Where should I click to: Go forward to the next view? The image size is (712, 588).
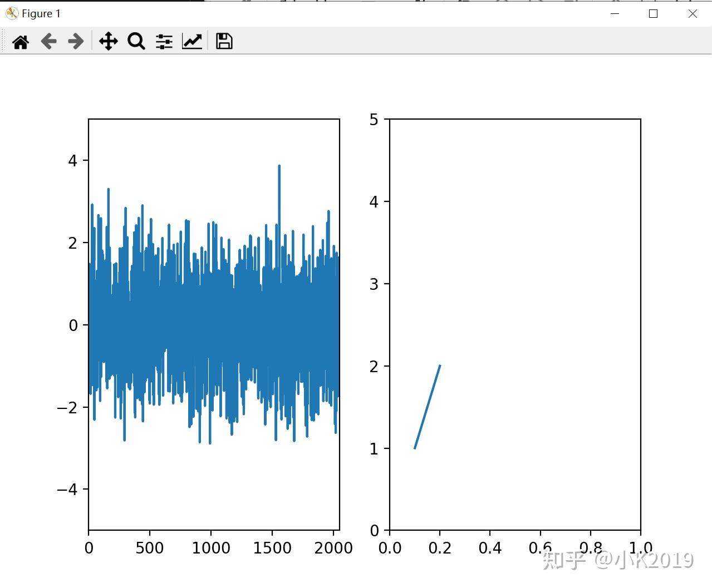(76, 41)
